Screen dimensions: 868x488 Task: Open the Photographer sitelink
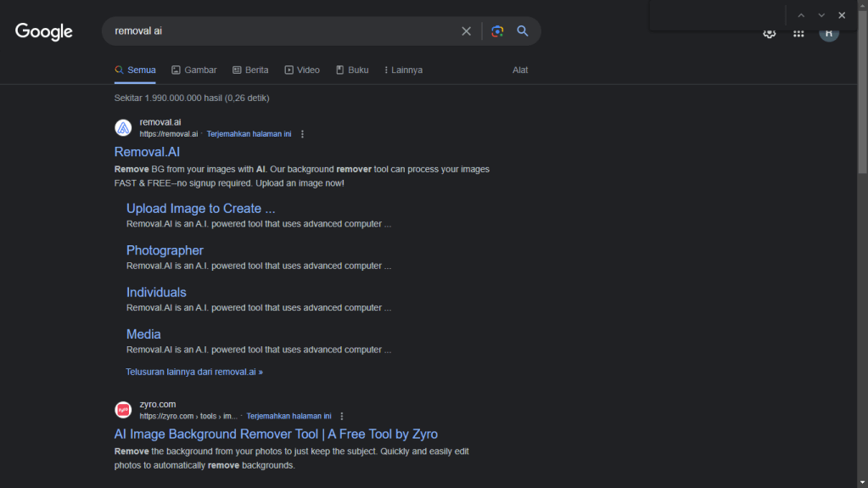165,250
